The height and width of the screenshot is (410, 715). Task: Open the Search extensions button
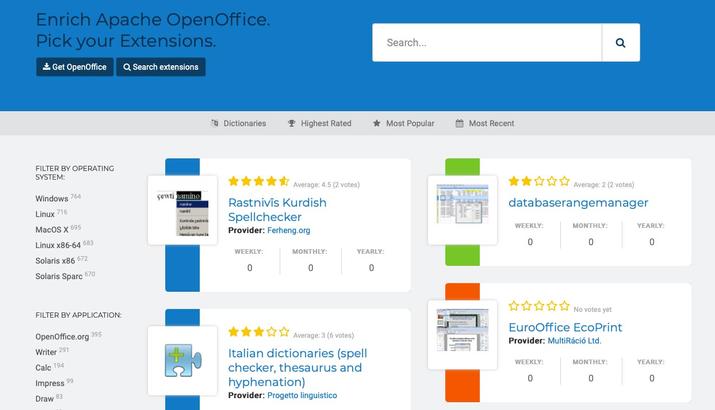click(x=161, y=67)
